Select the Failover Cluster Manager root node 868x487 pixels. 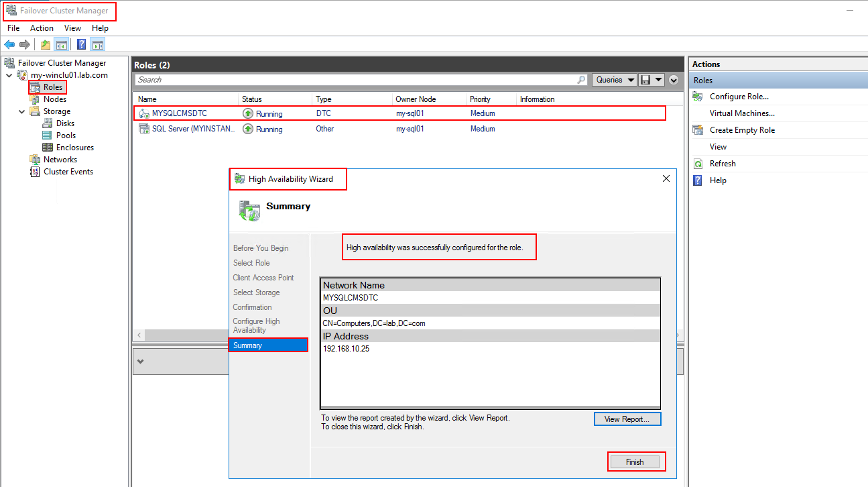coord(62,63)
